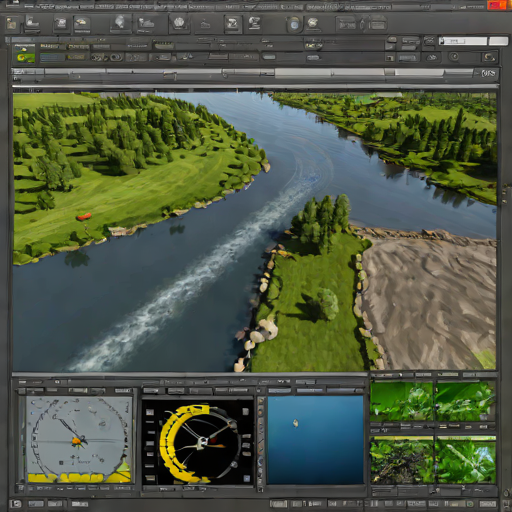Viewport: 512px width, 512px height.
Task: Click the timeline bar's light gray segment
Action: pyautogui.click(x=330, y=72)
